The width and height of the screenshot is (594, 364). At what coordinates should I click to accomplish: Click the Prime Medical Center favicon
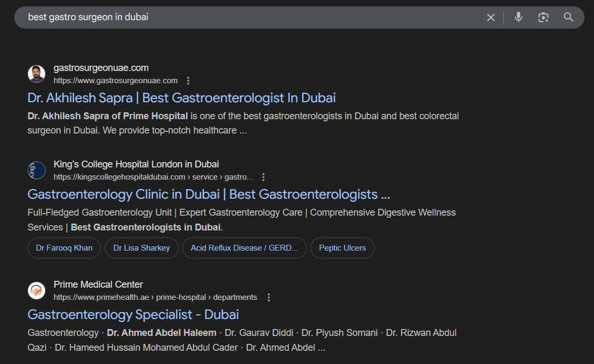[x=36, y=290]
